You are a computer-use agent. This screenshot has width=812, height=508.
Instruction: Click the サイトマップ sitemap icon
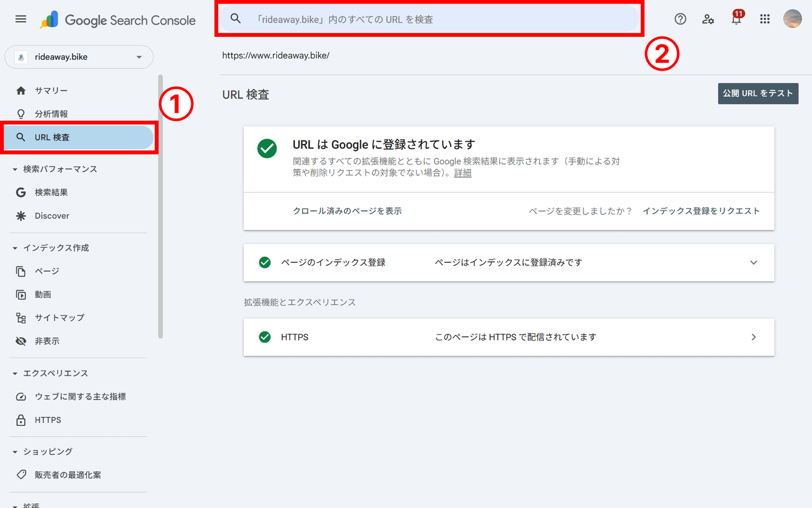21,317
